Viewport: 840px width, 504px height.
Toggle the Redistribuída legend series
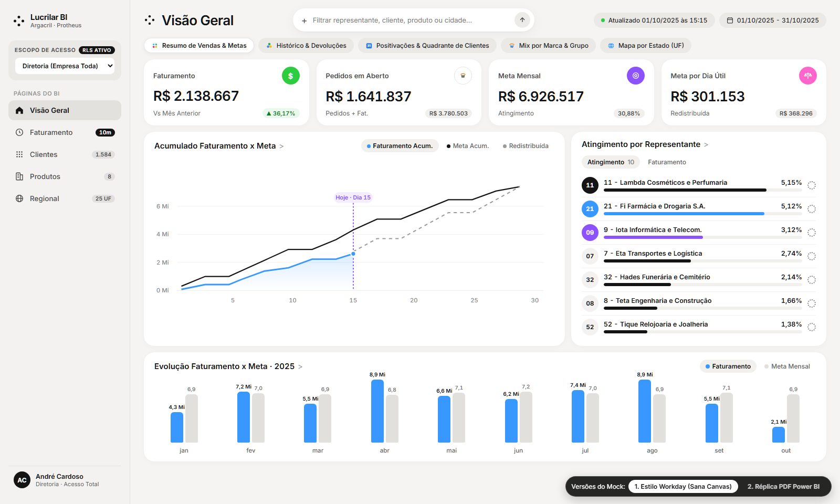point(526,146)
